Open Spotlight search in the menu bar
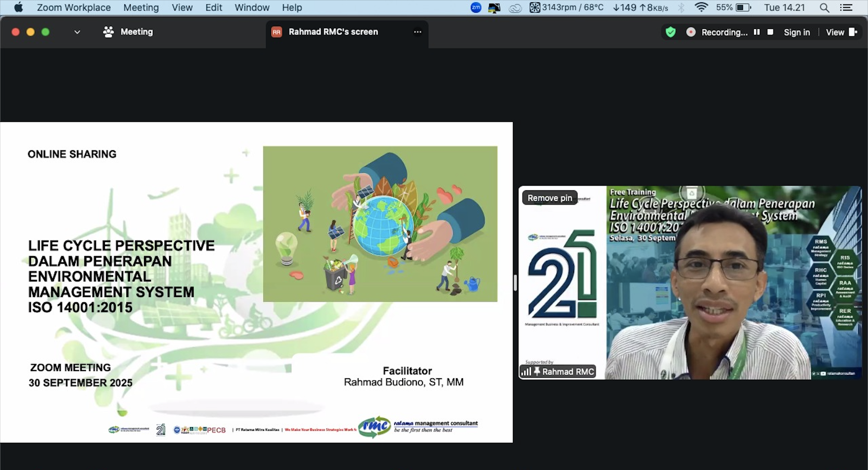The image size is (868, 470). [x=825, y=8]
